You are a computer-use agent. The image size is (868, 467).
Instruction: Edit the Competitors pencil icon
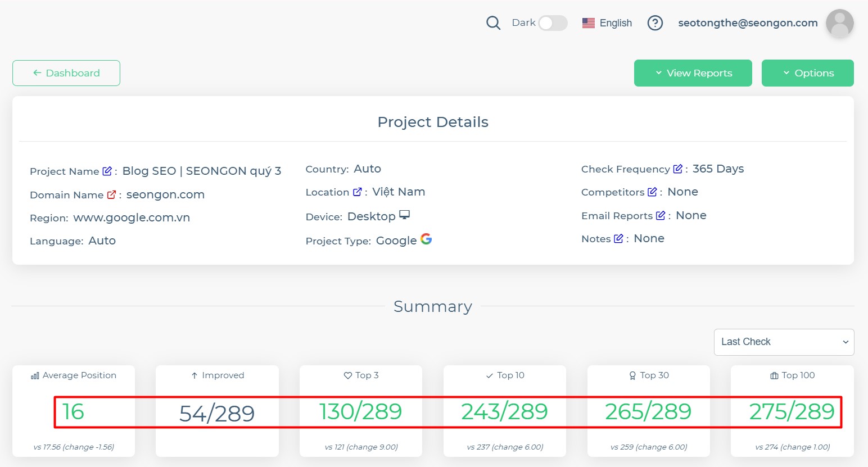click(x=652, y=192)
